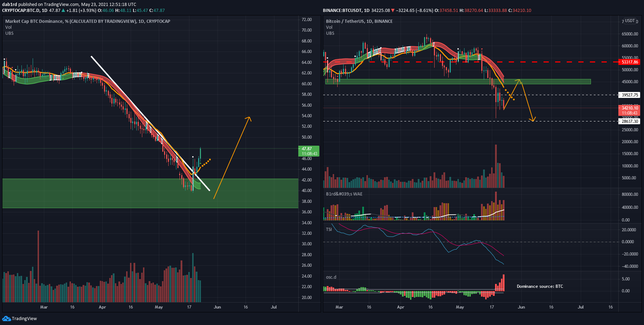Click the white descending trendline on dominance chart
This screenshot has width=644, height=325.
click(151, 124)
